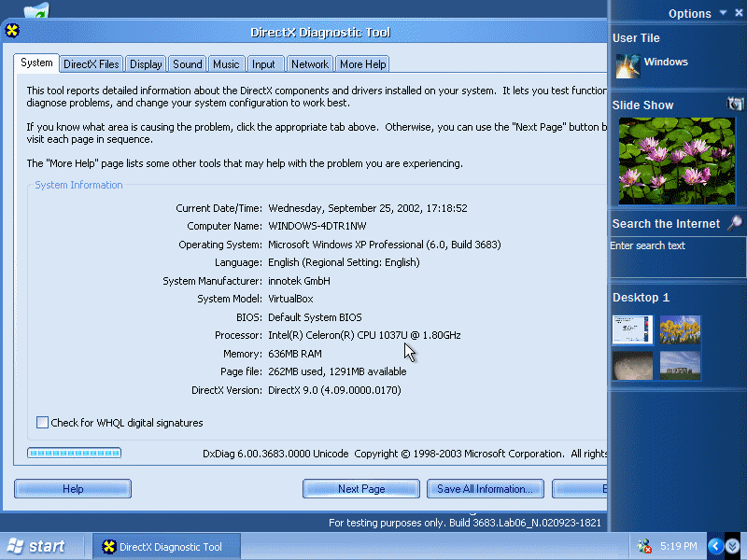Click system model value 'VirtualBox'

point(290,299)
